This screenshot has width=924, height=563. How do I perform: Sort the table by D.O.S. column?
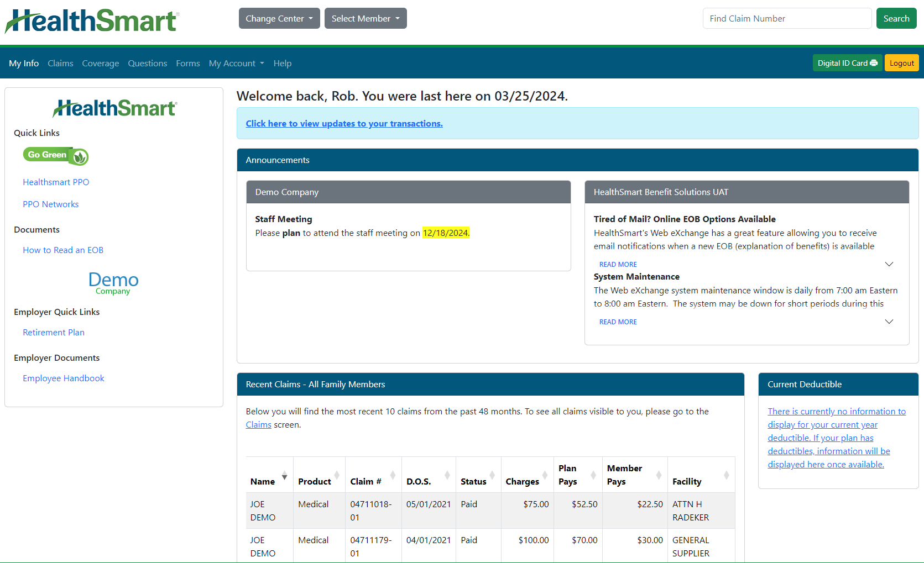pos(429,475)
